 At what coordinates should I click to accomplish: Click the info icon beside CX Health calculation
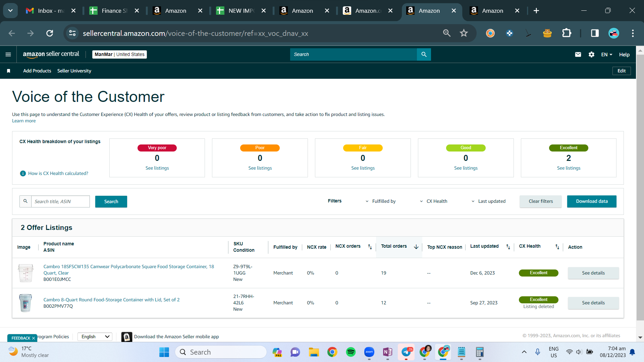[23, 173]
